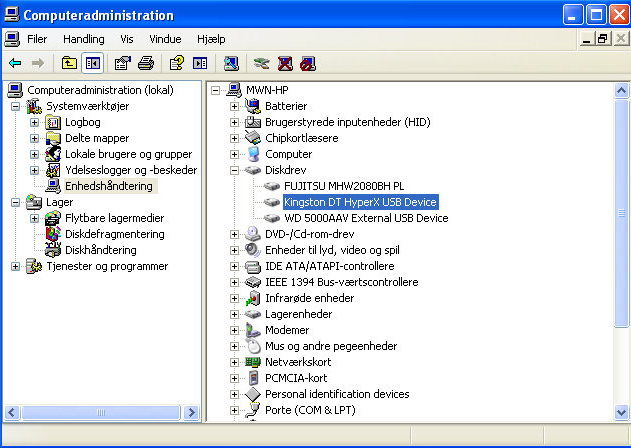Click left pane horizontal scrollbar right arrow
This screenshot has height=448, width=631.
click(x=192, y=413)
